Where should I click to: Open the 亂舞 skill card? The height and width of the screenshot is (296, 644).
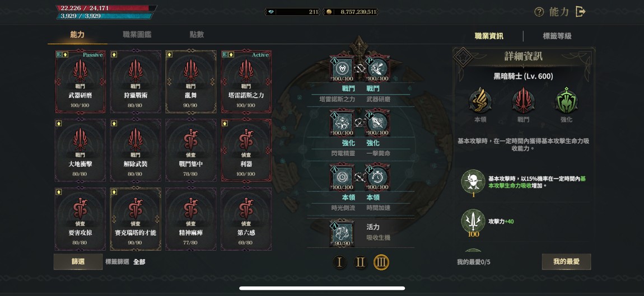point(190,82)
